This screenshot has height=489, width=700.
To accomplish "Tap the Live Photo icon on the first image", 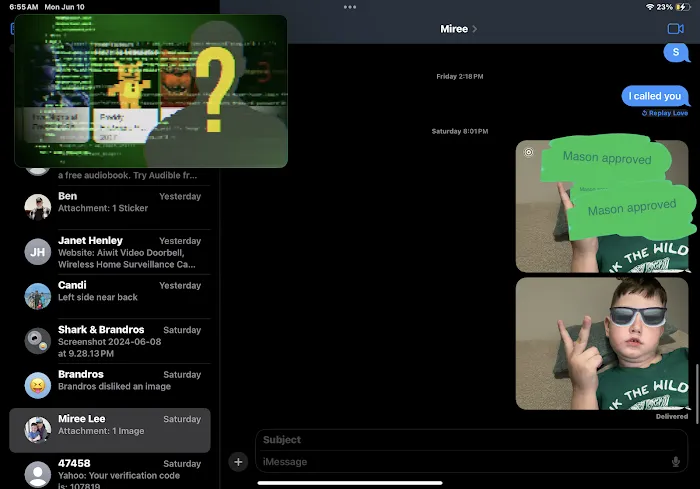I will point(528,153).
